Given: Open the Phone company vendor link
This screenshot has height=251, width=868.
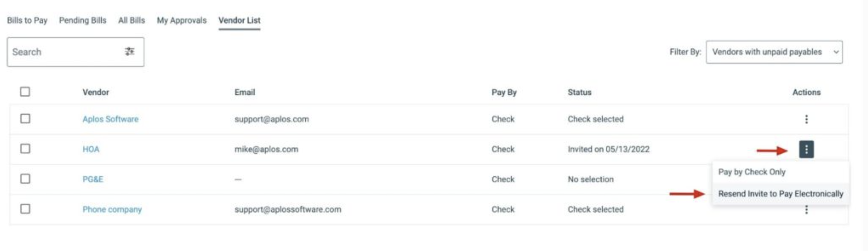Looking at the screenshot, I should click(x=112, y=209).
